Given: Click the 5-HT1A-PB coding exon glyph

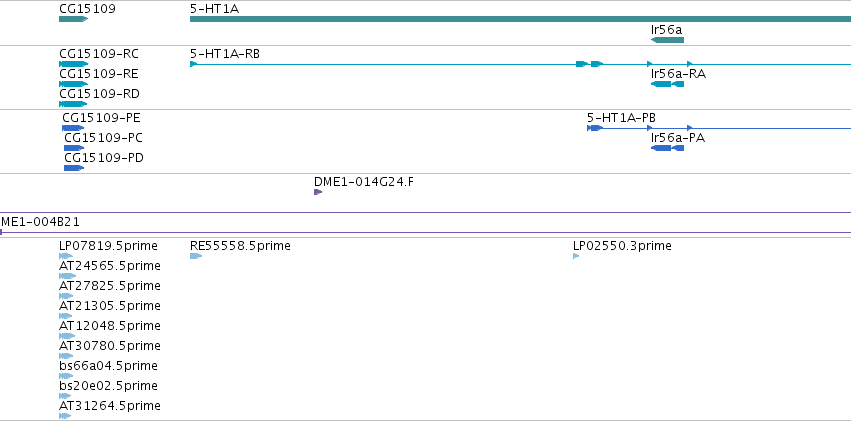Looking at the screenshot, I should (595, 128).
